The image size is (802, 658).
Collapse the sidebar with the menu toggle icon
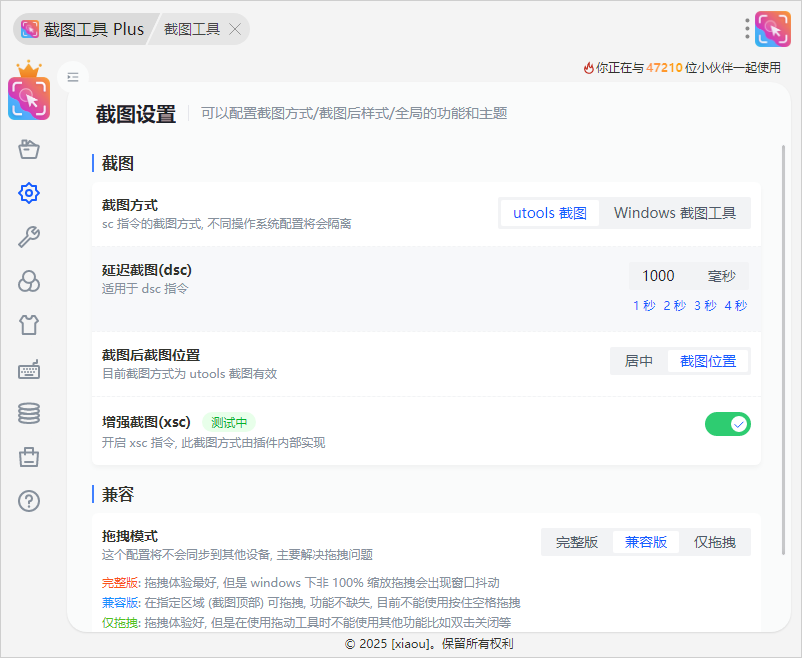(73, 77)
